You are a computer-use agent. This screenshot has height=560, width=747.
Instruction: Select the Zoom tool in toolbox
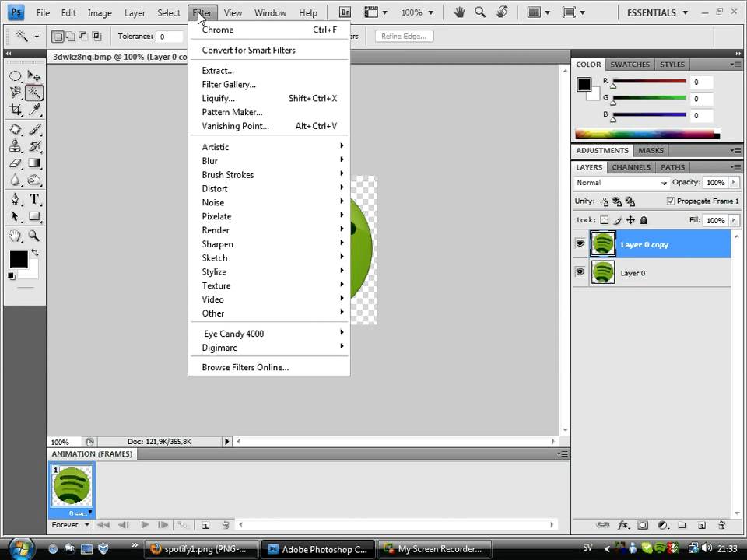pyautogui.click(x=33, y=235)
